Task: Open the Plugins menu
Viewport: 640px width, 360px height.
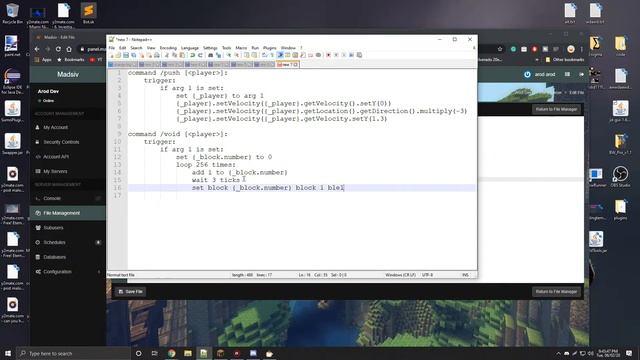Action: pos(270,48)
